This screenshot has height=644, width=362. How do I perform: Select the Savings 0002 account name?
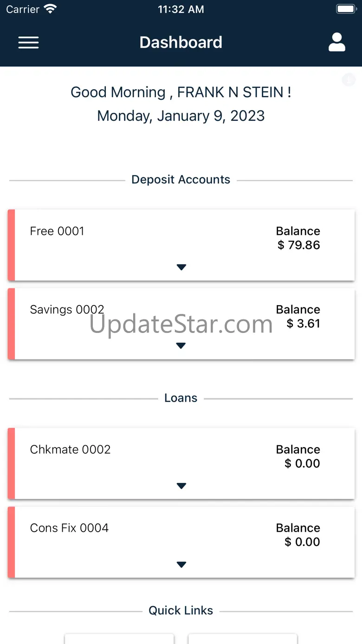tap(67, 310)
